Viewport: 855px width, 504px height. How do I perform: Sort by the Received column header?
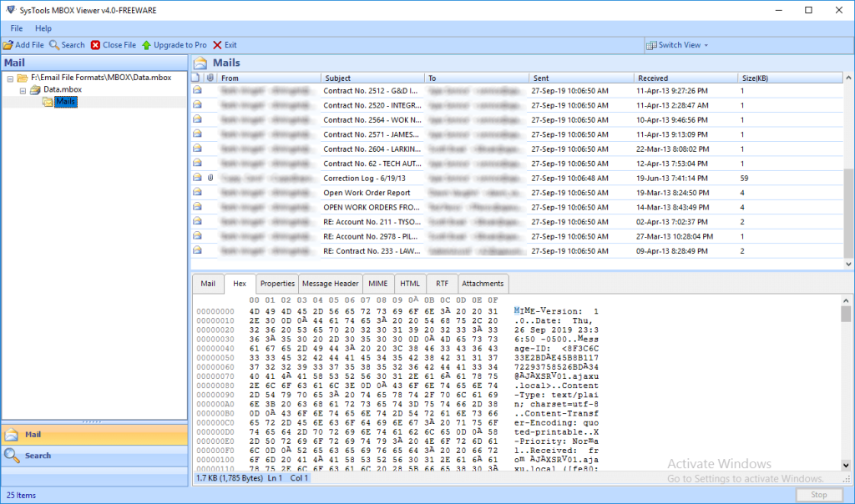point(686,78)
